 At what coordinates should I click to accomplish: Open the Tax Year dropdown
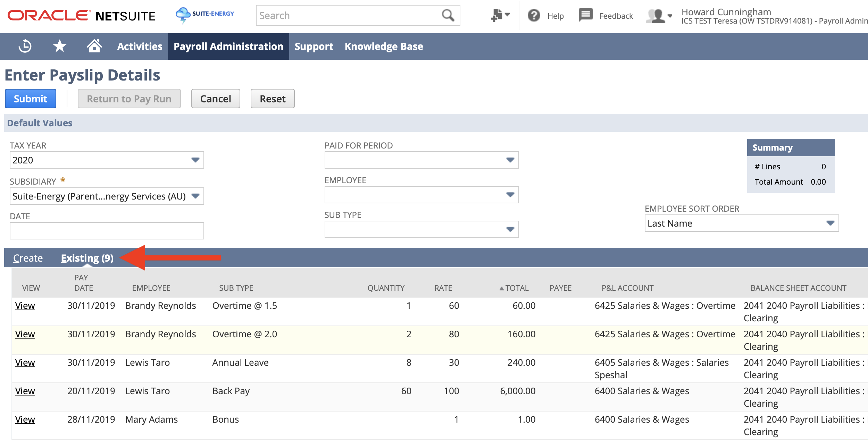pyautogui.click(x=195, y=160)
